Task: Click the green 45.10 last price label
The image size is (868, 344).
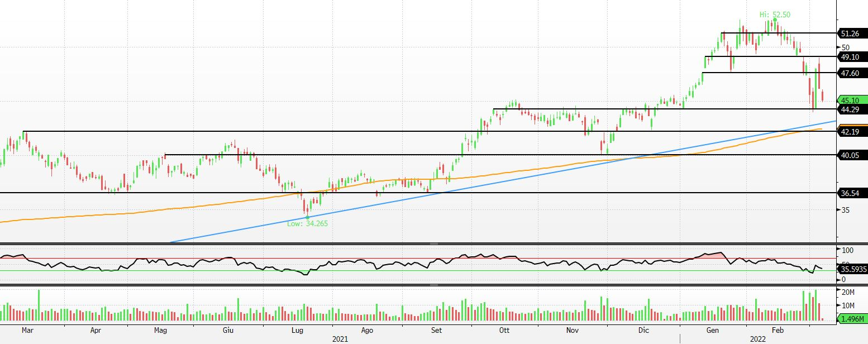Action: [x=852, y=101]
